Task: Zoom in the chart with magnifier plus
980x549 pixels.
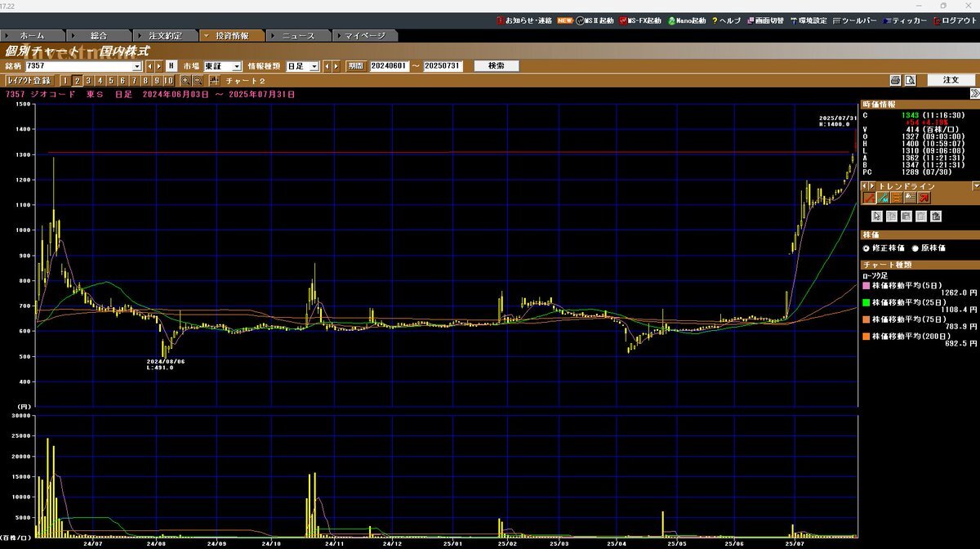Action: tap(185, 80)
